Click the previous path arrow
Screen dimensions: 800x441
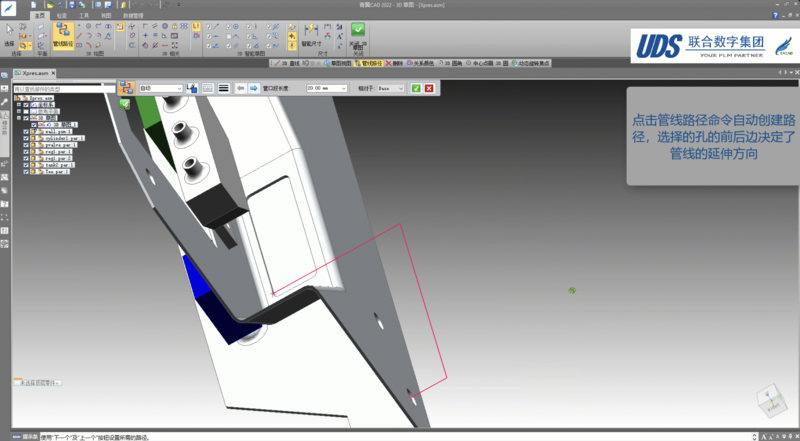point(241,88)
